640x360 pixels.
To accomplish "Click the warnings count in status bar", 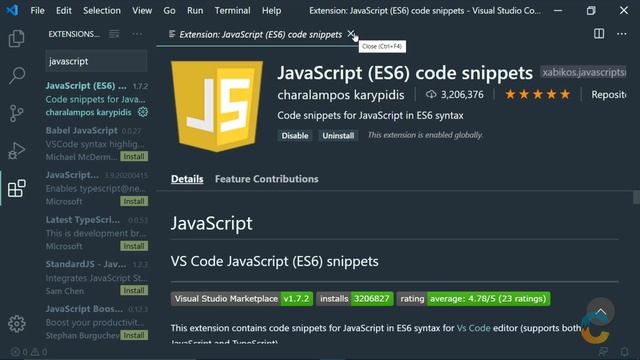I will [x=39, y=352].
